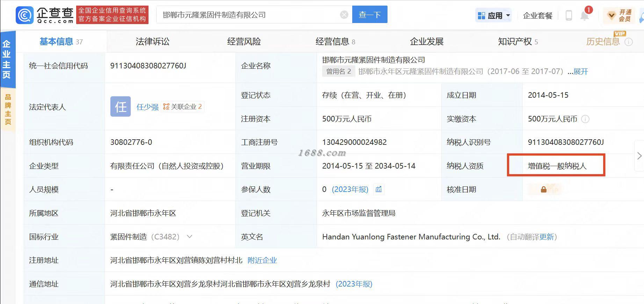Screen dimensions: 644x304
Task: Open the (2023年报) link after 通信地址
Action: pos(354,284)
